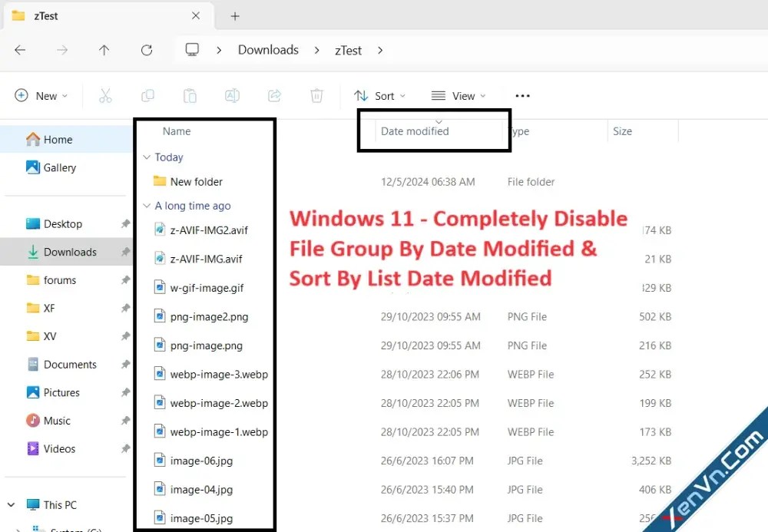Click zTest in the address breadcrumb
This screenshot has height=532, width=768.
pos(348,51)
